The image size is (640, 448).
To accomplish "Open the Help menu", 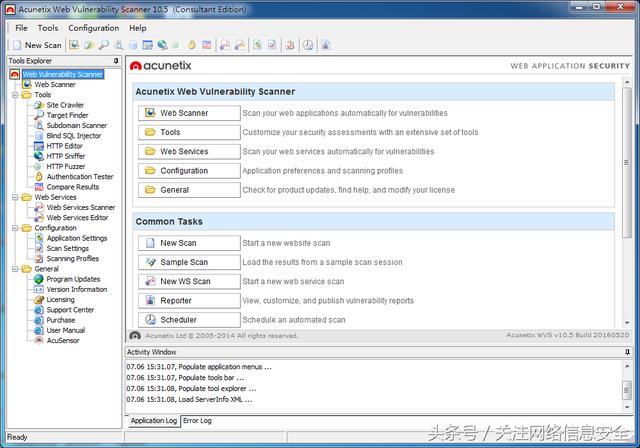I will pos(138,28).
